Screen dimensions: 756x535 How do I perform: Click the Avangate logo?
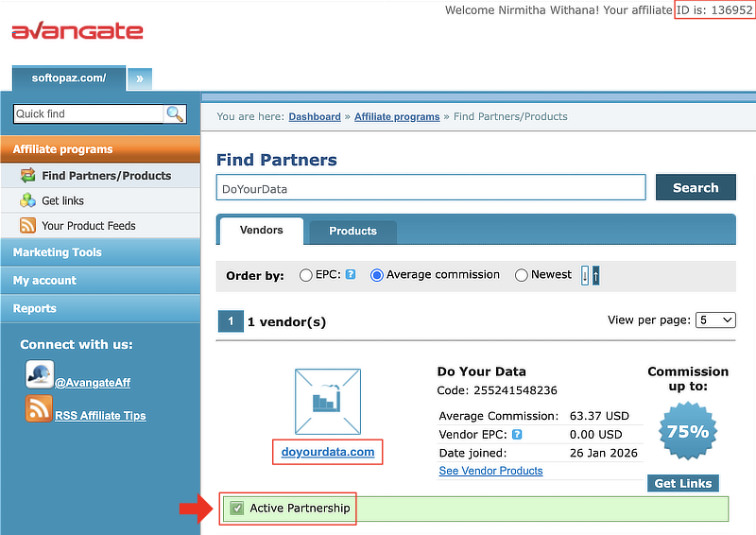77,32
